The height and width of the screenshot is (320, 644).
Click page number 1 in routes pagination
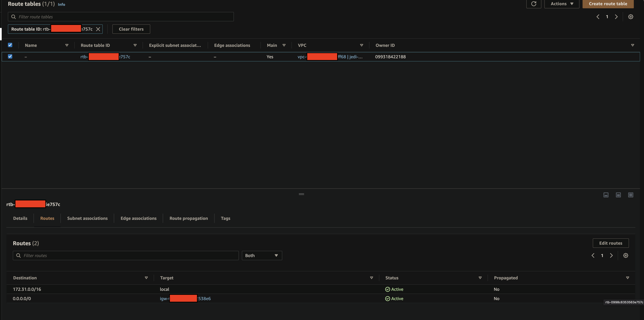click(x=602, y=256)
